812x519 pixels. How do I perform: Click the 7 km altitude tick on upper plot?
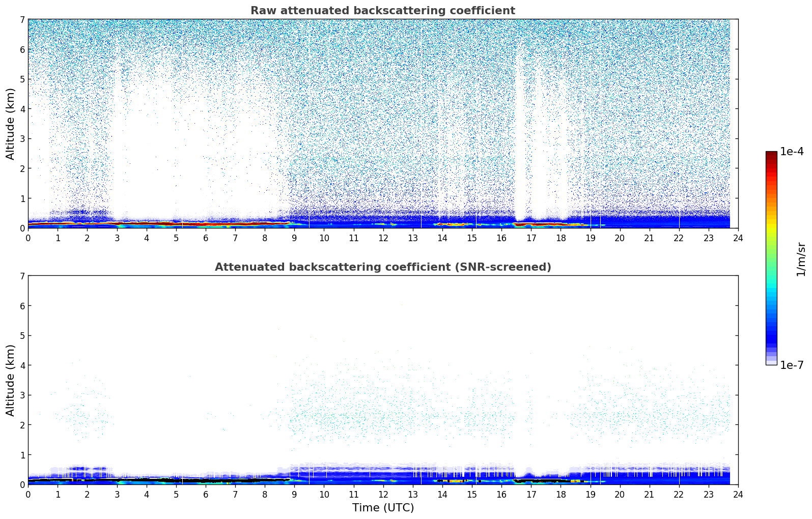click(22, 20)
